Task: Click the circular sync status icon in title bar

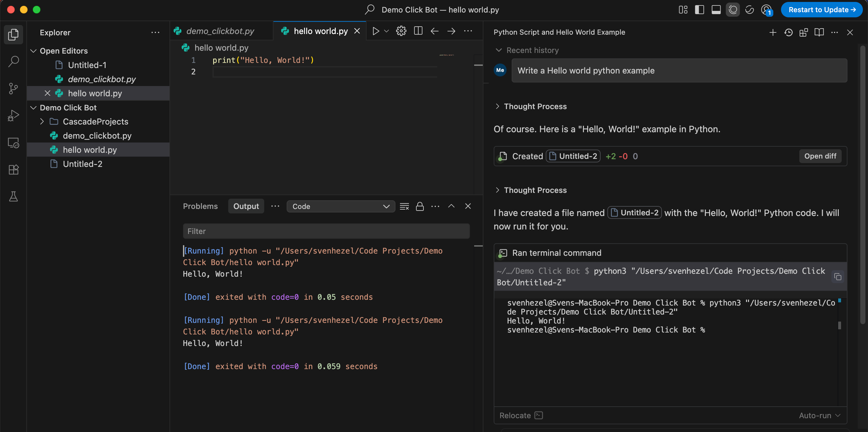Action: [750, 10]
